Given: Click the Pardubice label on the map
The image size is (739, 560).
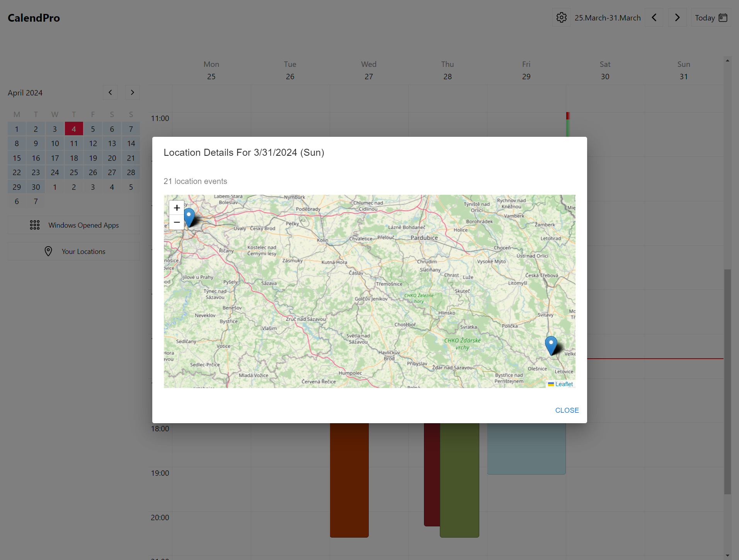Looking at the screenshot, I should click(x=424, y=238).
